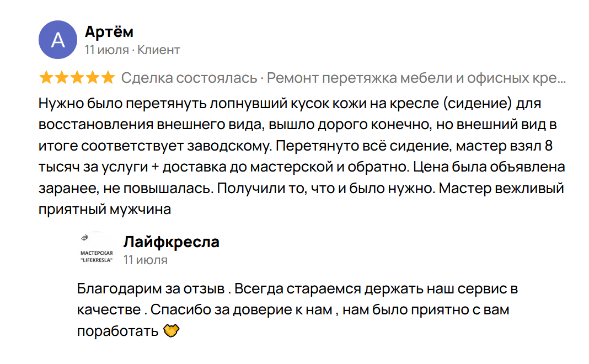Click the "Сделка состоялась" status label
Screen dimensions: 589x364
pos(189,78)
